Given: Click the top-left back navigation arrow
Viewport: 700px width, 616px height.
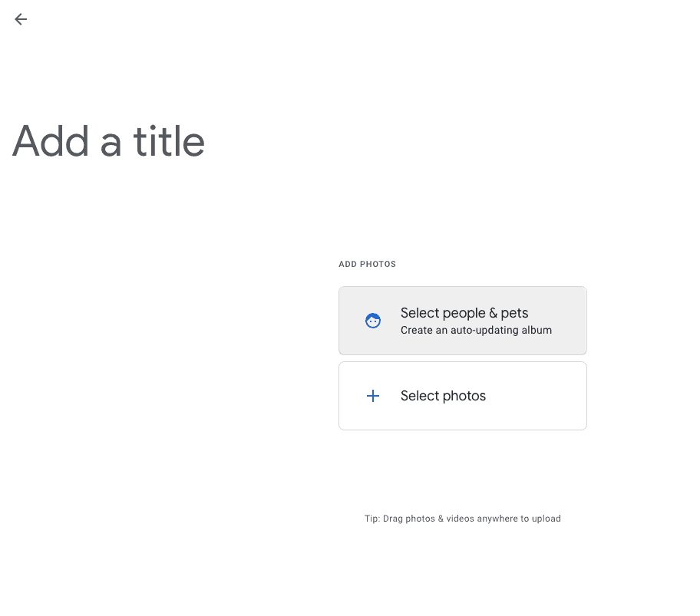Looking at the screenshot, I should click(21, 19).
